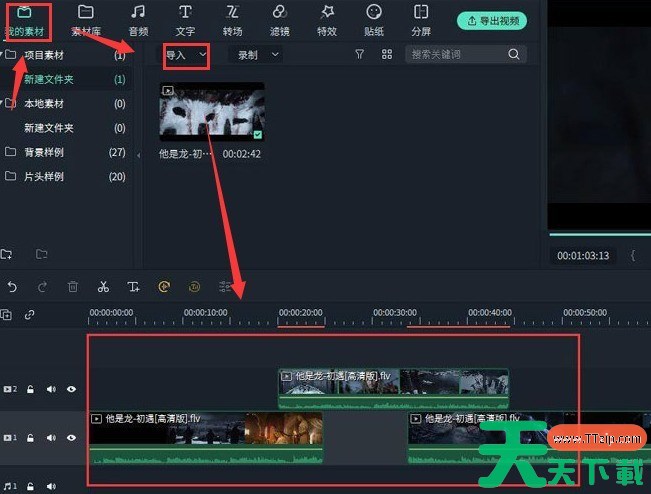Switch media panel to grid view icon
The height and width of the screenshot is (494, 651).
click(387, 55)
